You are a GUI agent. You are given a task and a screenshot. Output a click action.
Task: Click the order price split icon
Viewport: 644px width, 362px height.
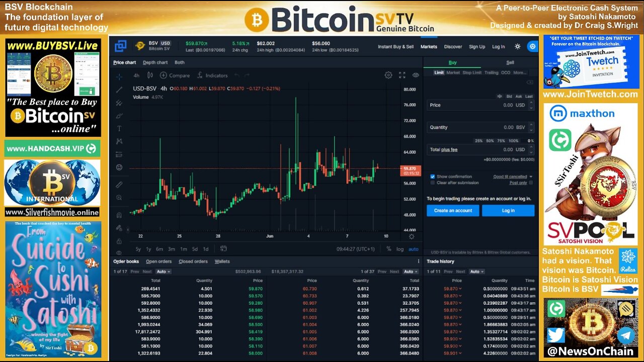500,96
